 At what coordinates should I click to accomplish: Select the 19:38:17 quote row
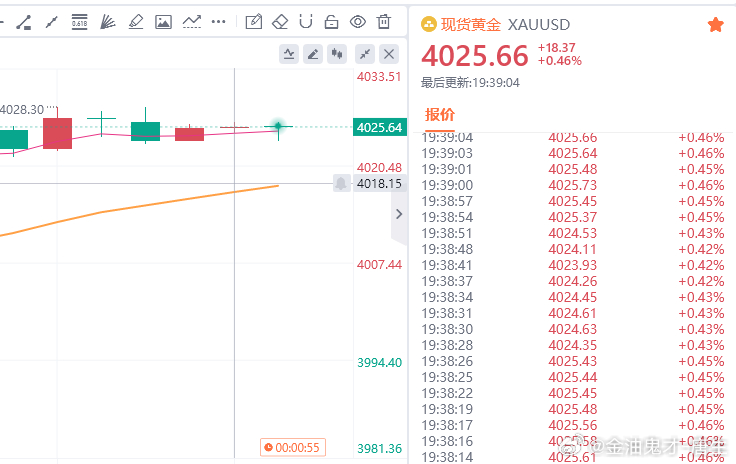point(573,425)
